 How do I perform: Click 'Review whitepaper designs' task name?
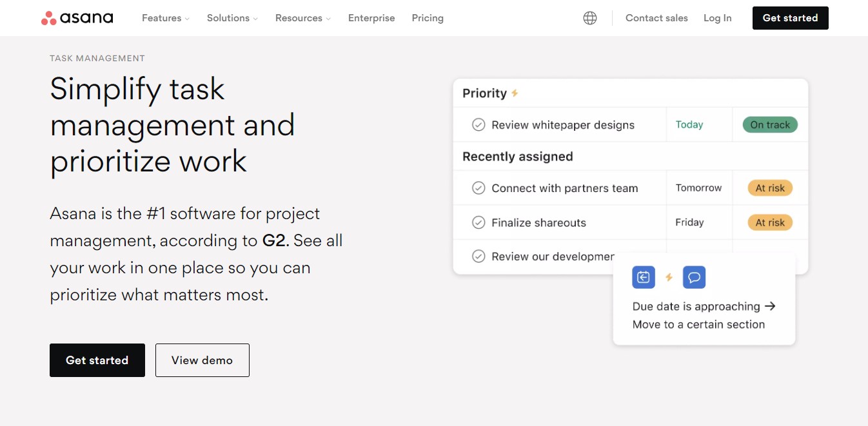pos(563,125)
